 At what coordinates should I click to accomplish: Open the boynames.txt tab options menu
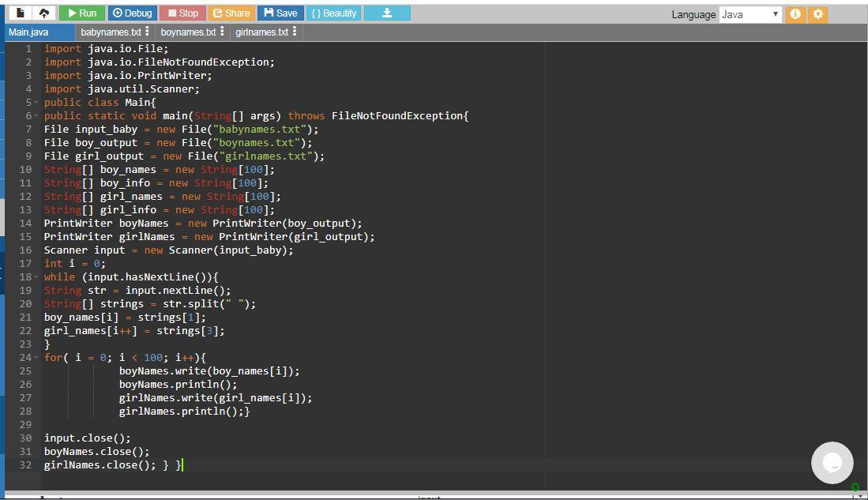click(x=222, y=32)
